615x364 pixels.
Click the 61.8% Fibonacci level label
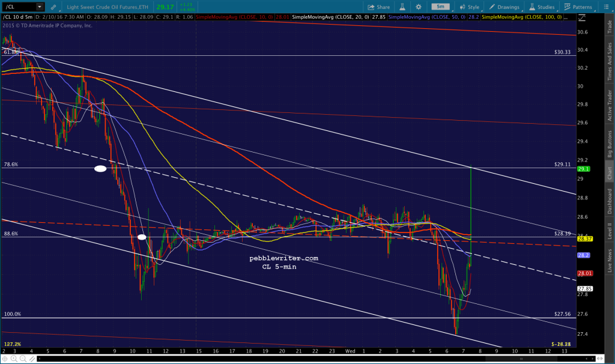11,52
